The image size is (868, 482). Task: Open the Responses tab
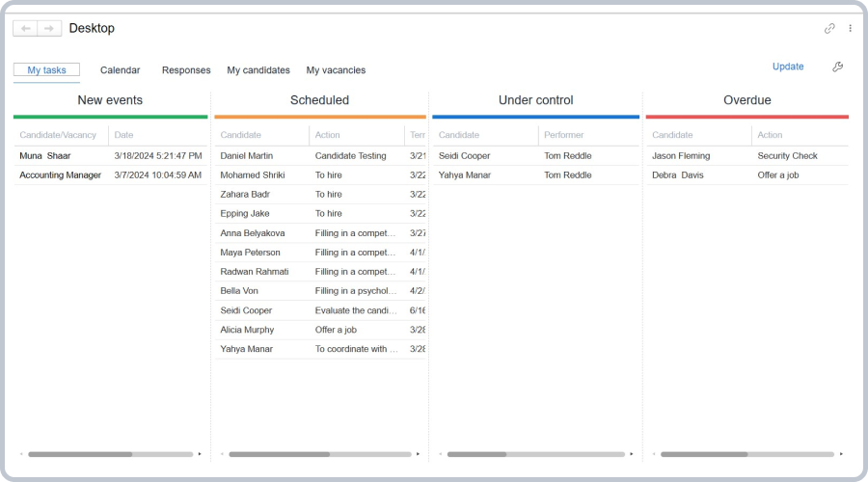pyautogui.click(x=186, y=70)
